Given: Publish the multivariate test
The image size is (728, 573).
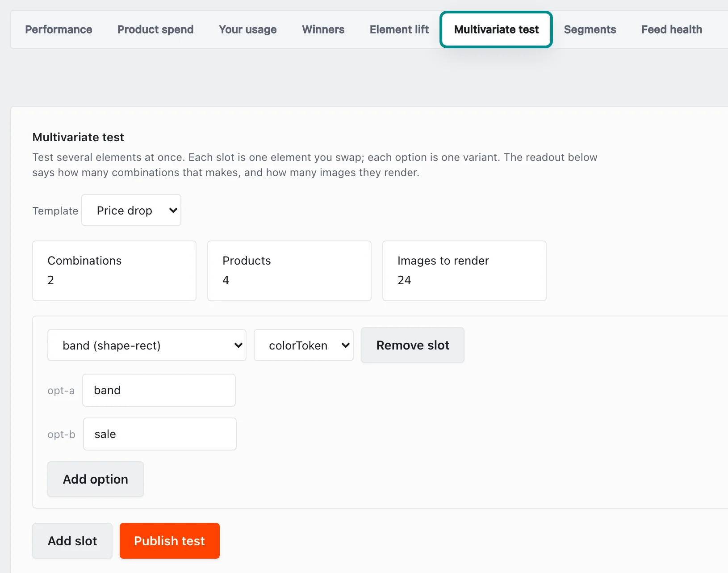Looking at the screenshot, I should [170, 541].
